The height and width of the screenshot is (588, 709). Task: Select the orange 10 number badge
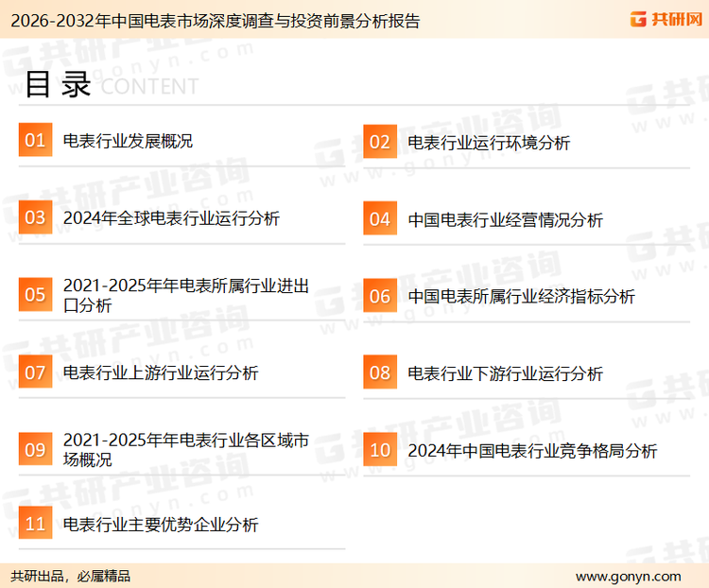380,450
